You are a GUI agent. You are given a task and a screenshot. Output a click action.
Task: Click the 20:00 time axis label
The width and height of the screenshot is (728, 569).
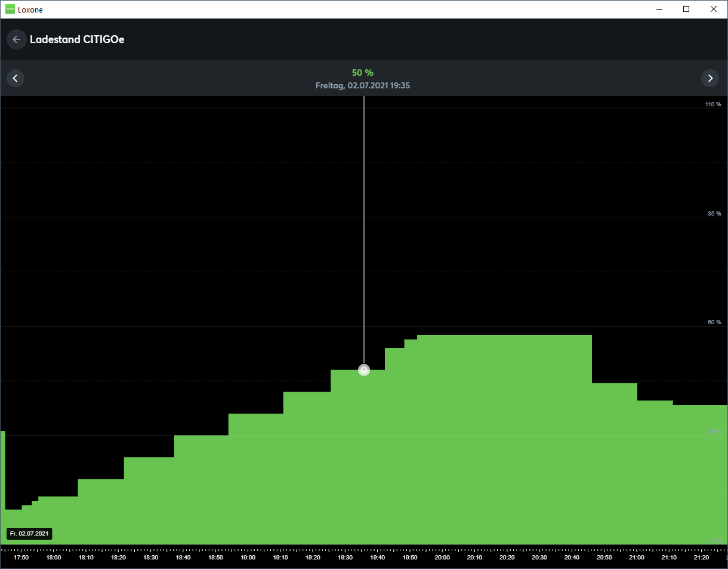pos(442,558)
